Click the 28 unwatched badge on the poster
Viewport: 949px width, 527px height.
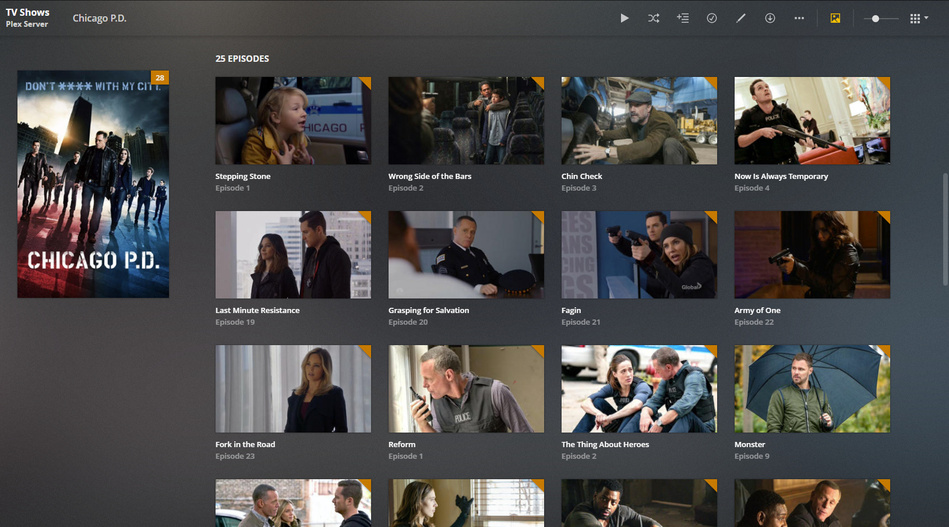coord(160,77)
